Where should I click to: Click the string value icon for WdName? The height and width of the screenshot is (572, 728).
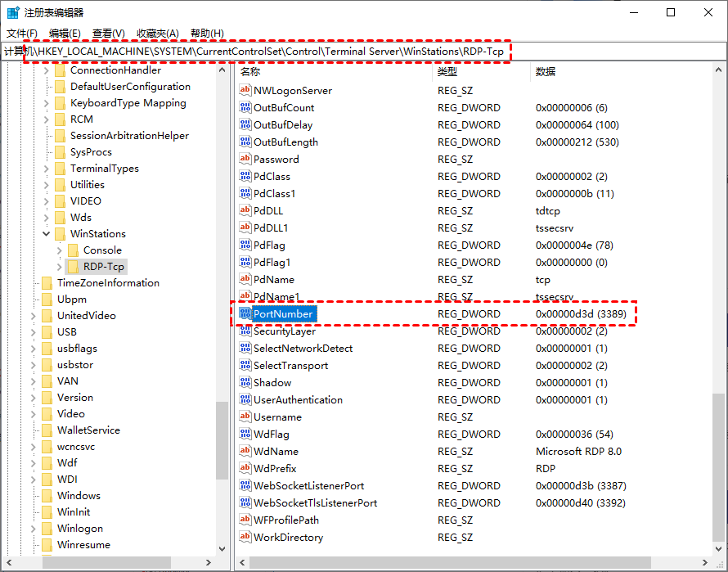245,451
